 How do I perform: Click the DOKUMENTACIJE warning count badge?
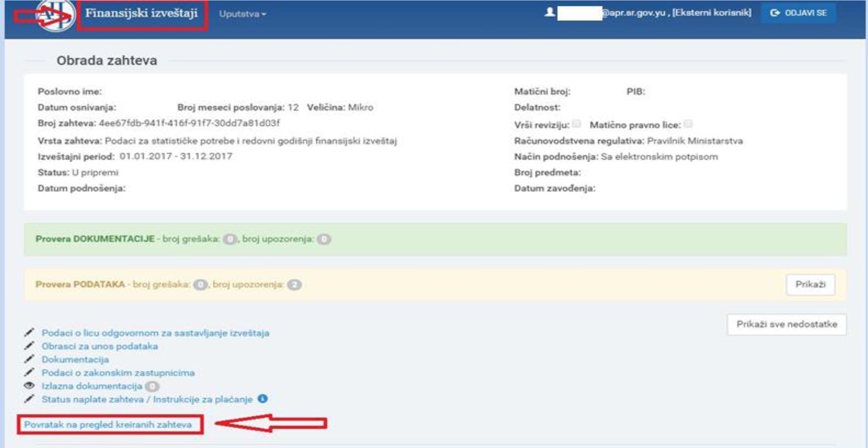[x=324, y=240]
